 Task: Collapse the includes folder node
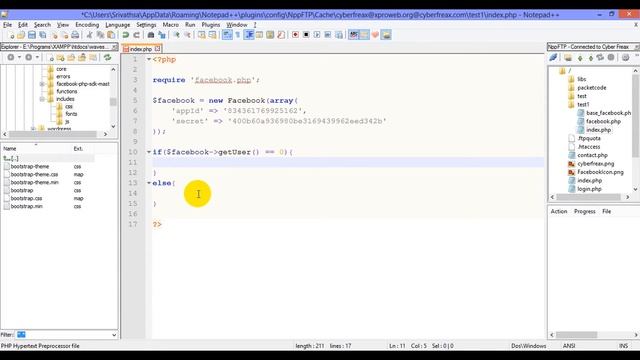(42, 99)
